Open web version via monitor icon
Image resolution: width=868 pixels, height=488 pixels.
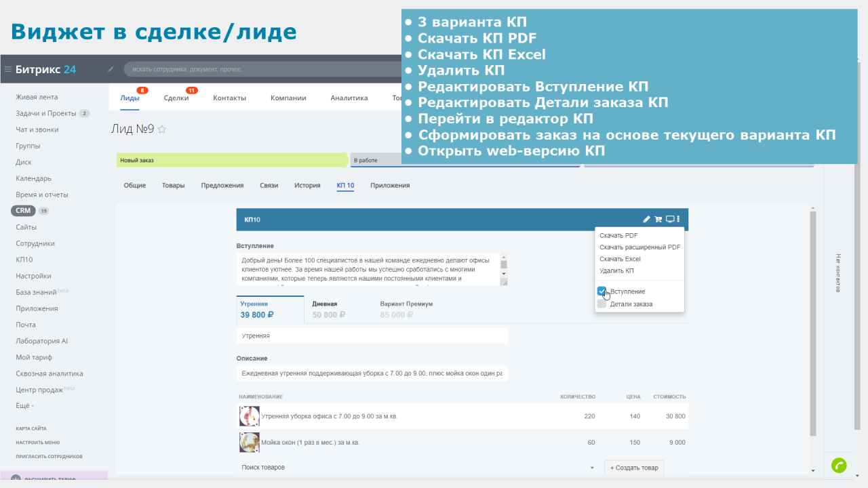click(670, 220)
